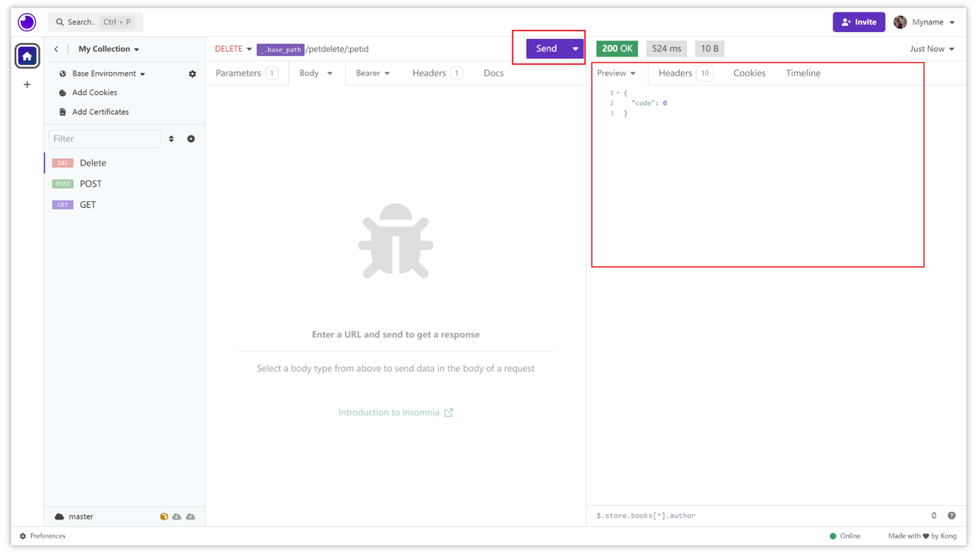This screenshot has height=557, width=980.
Task: Click the master branch cloud icon
Action: click(x=59, y=517)
